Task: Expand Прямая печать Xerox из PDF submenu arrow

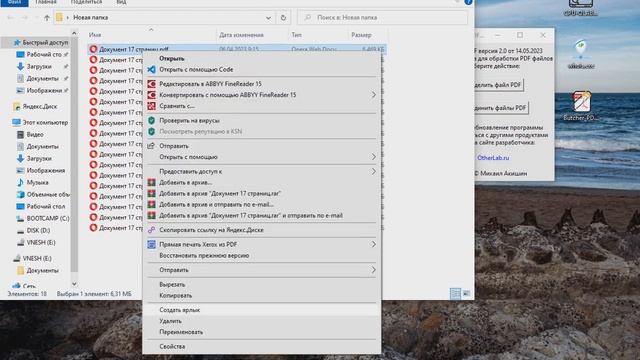Action: click(373, 244)
